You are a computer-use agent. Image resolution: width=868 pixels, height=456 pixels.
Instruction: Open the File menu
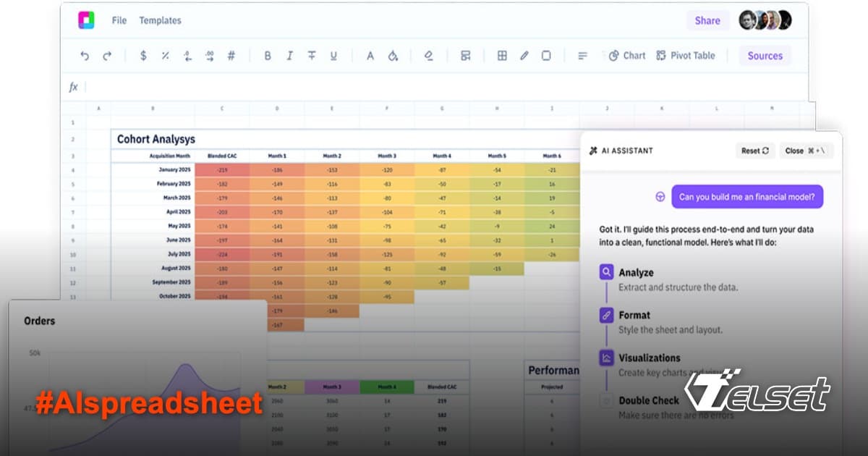coord(119,20)
